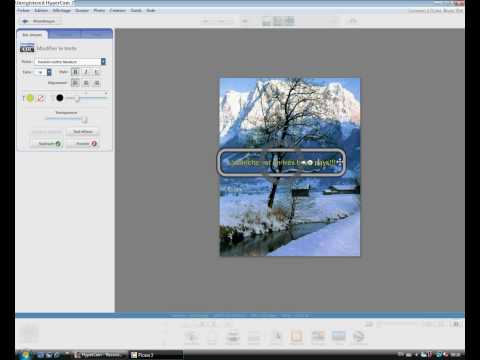This screenshot has width=480, height=360.
Task: Open the Création menu
Action: point(117,11)
